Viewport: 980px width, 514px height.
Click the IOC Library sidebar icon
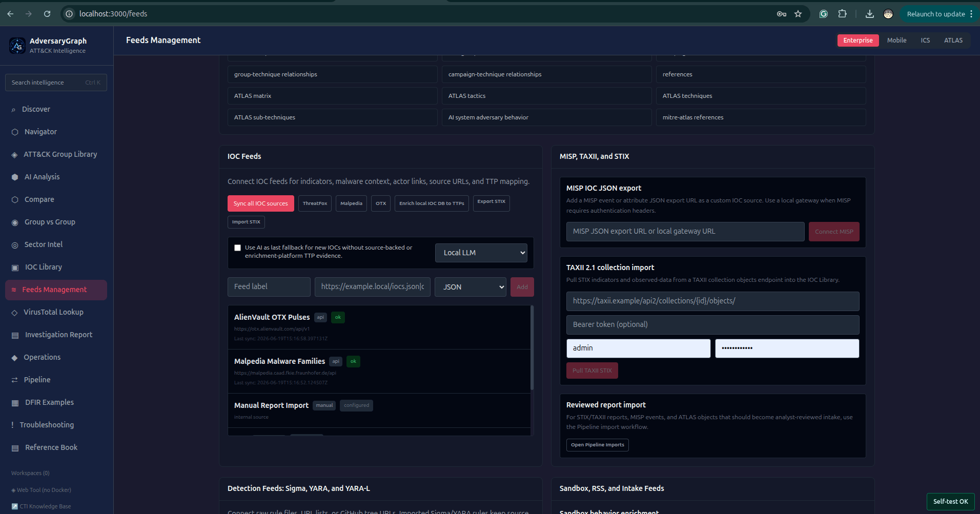(15, 268)
